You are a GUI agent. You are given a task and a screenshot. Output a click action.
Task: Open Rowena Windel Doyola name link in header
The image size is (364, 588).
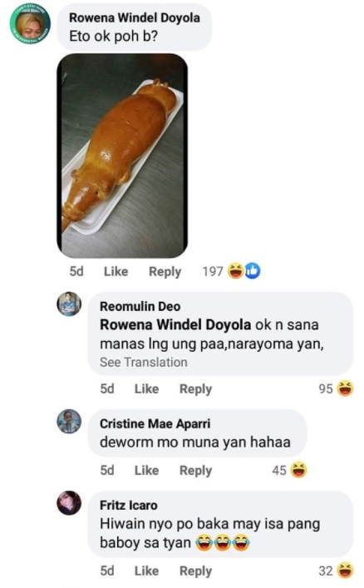(x=135, y=17)
